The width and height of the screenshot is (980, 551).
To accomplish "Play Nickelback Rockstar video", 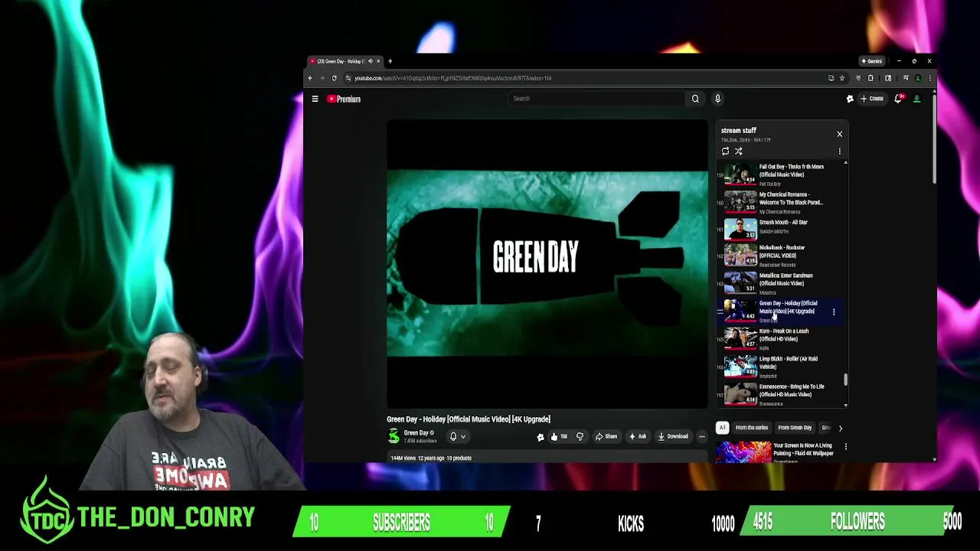I will [781, 256].
